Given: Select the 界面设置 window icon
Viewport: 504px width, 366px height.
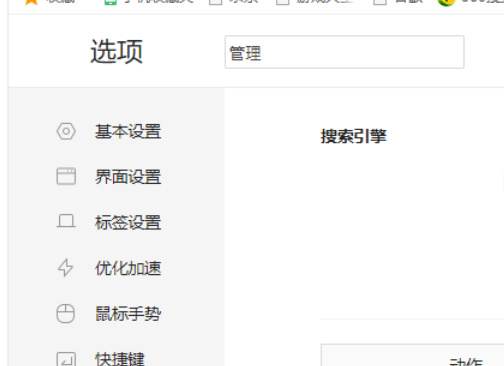Looking at the screenshot, I should [x=66, y=176].
